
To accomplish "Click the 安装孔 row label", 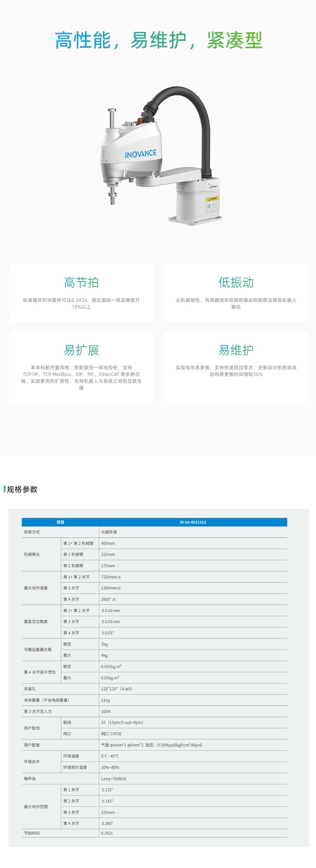I will click(30, 689).
